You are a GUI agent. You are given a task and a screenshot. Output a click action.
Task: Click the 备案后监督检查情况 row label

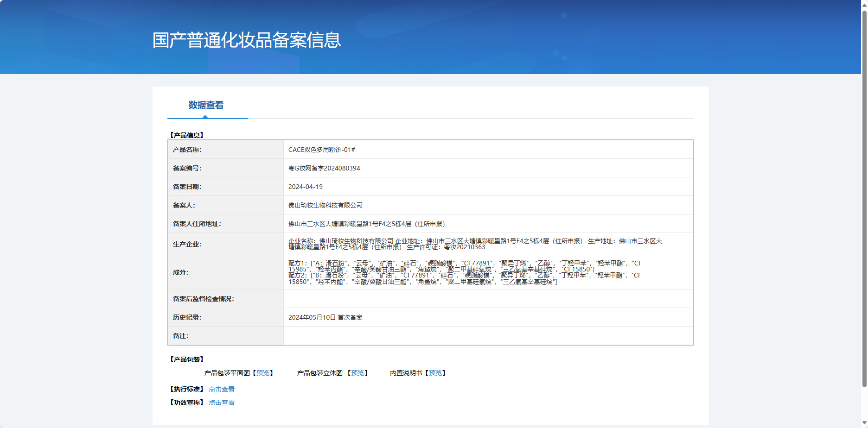point(204,299)
